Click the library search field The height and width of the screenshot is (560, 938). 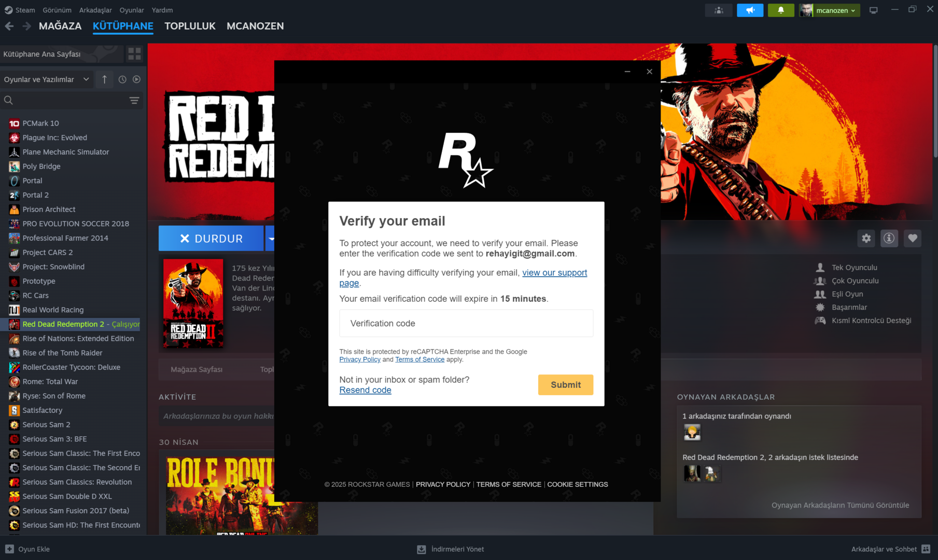[x=67, y=100]
